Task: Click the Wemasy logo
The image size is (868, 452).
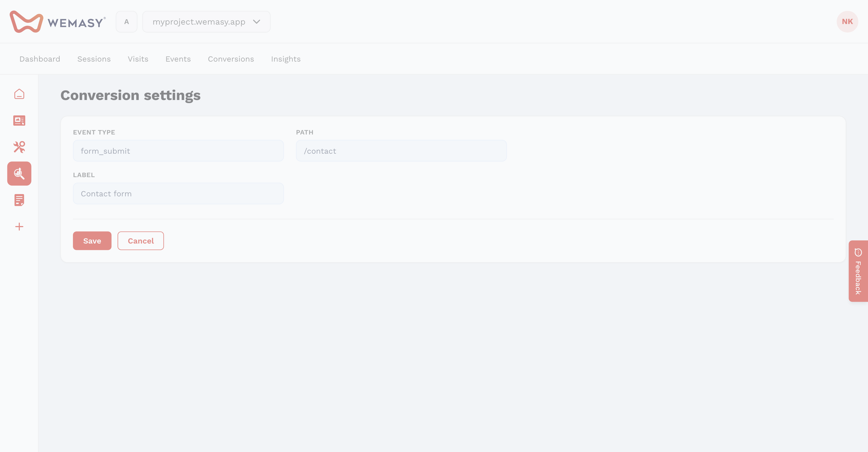Action: pos(58,22)
